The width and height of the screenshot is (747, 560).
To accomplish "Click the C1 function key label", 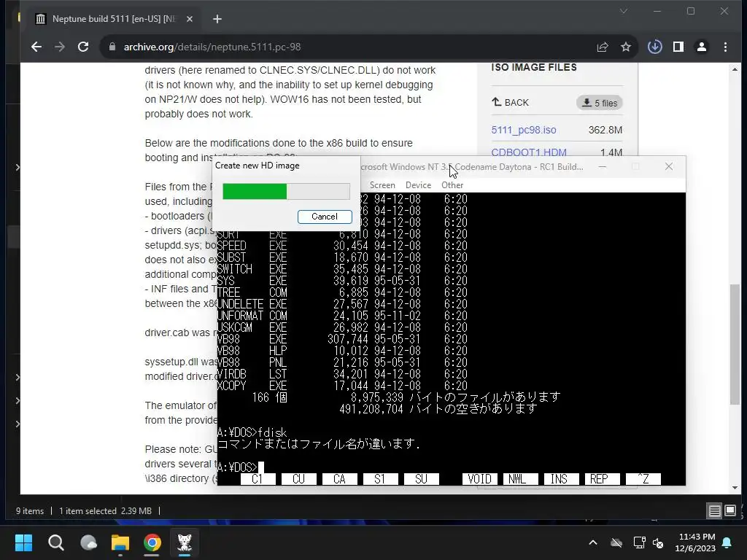I will pyautogui.click(x=258, y=479).
